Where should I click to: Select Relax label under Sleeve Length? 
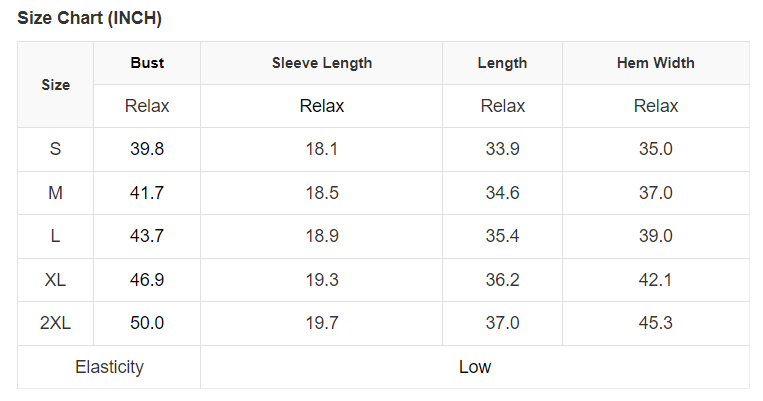322,106
